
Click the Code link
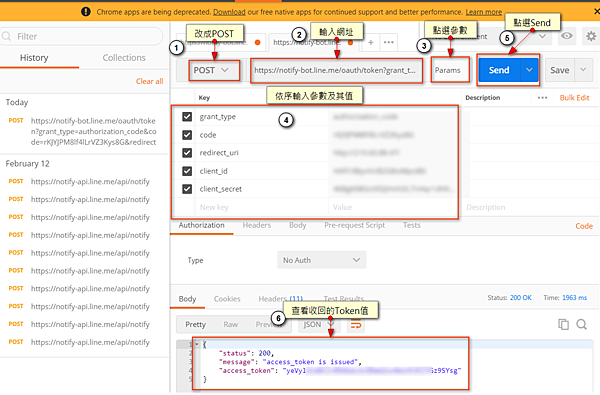(x=584, y=226)
